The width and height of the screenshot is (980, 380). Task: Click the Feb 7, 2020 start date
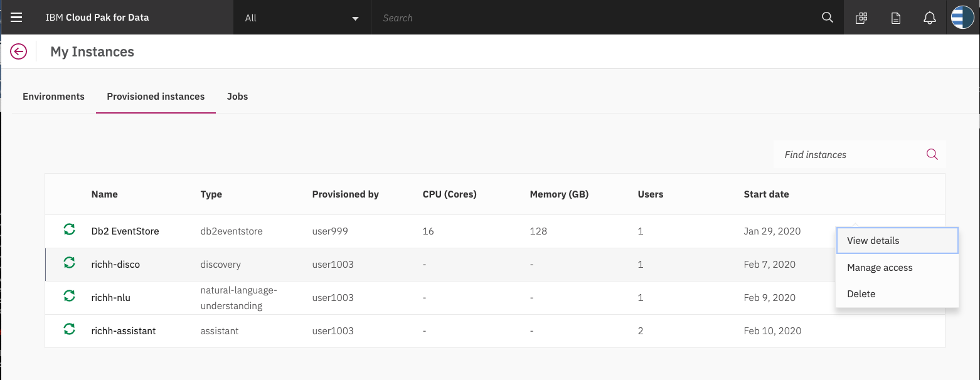click(769, 264)
